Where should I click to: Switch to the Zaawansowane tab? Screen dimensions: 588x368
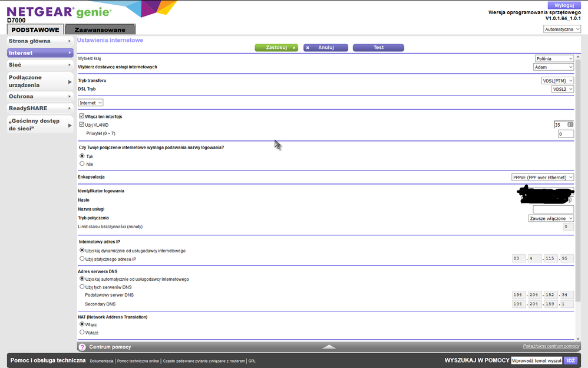coord(99,28)
